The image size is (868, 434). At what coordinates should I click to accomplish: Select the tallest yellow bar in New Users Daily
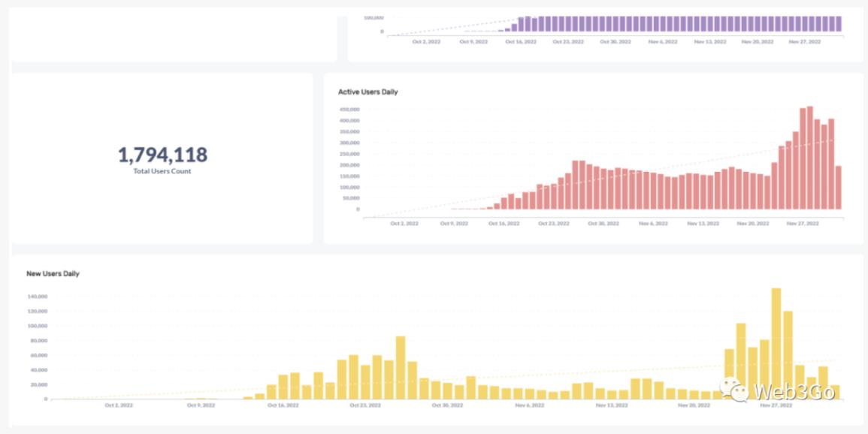pyautogui.click(x=776, y=343)
